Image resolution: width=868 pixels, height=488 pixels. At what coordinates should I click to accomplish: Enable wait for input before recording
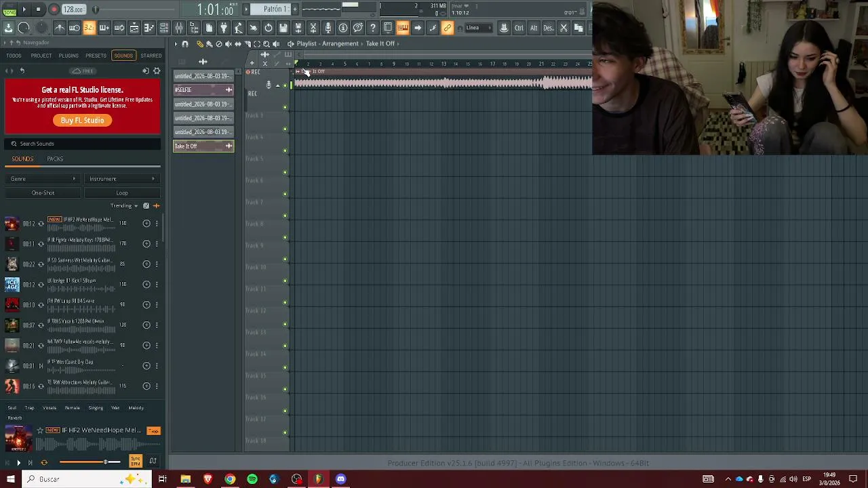75,28
